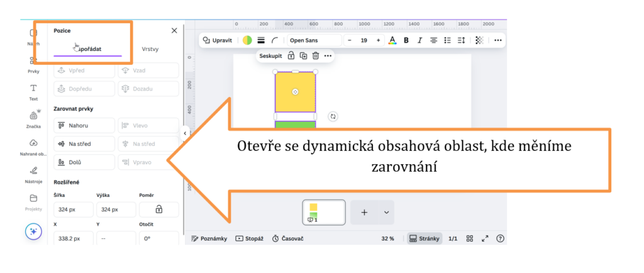Switch to the Vrstvy tab

pos(150,49)
